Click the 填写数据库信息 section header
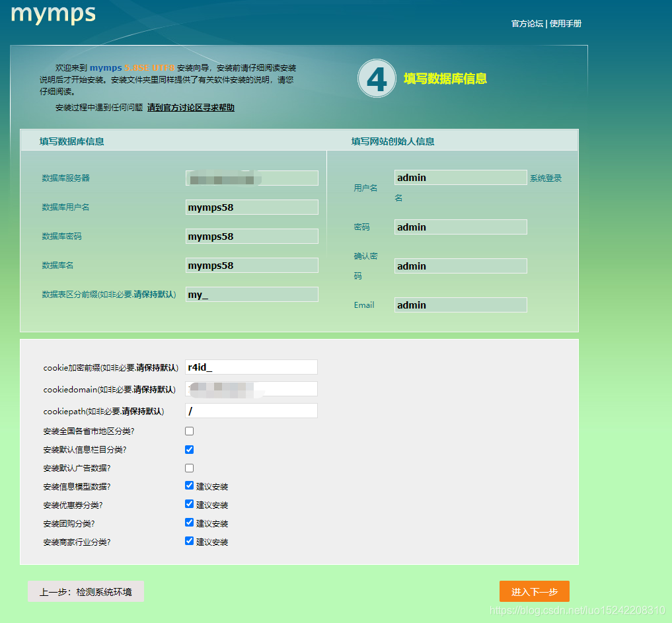Viewport: 672px width, 623px height. coord(71,141)
